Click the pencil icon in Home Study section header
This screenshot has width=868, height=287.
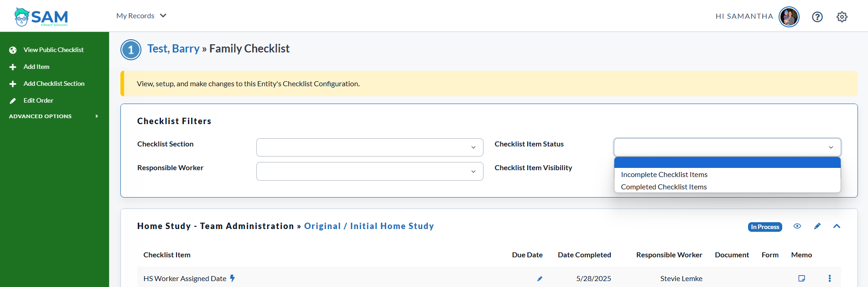click(817, 226)
